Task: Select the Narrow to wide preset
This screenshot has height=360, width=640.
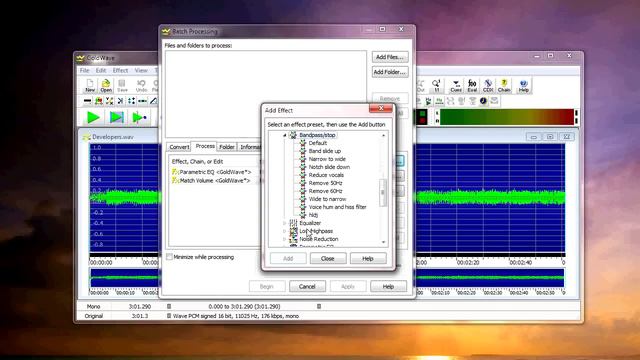Action: [x=327, y=159]
